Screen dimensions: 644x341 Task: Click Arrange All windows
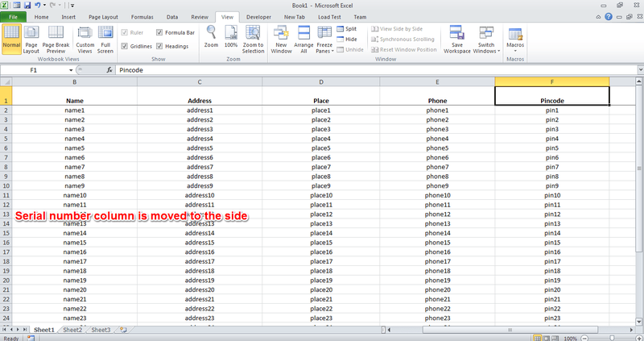point(304,39)
